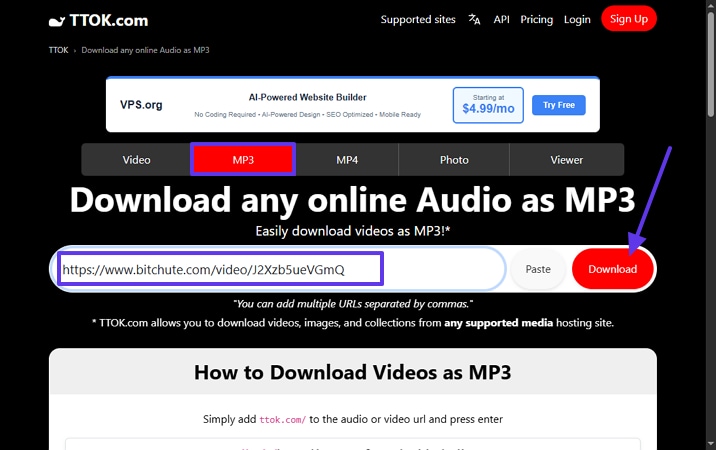Click the red Sign Up button
The height and width of the screenshot is (450, 716).
point(629,19)
